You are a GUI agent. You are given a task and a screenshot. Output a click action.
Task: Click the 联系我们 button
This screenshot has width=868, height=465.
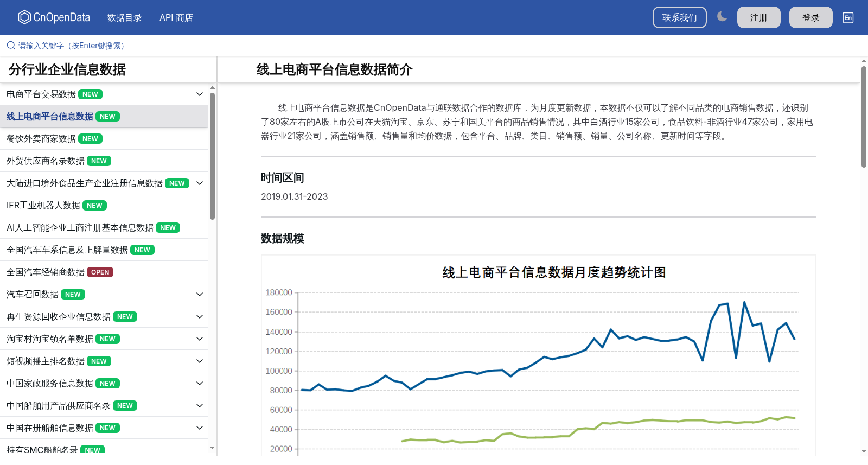680,17
